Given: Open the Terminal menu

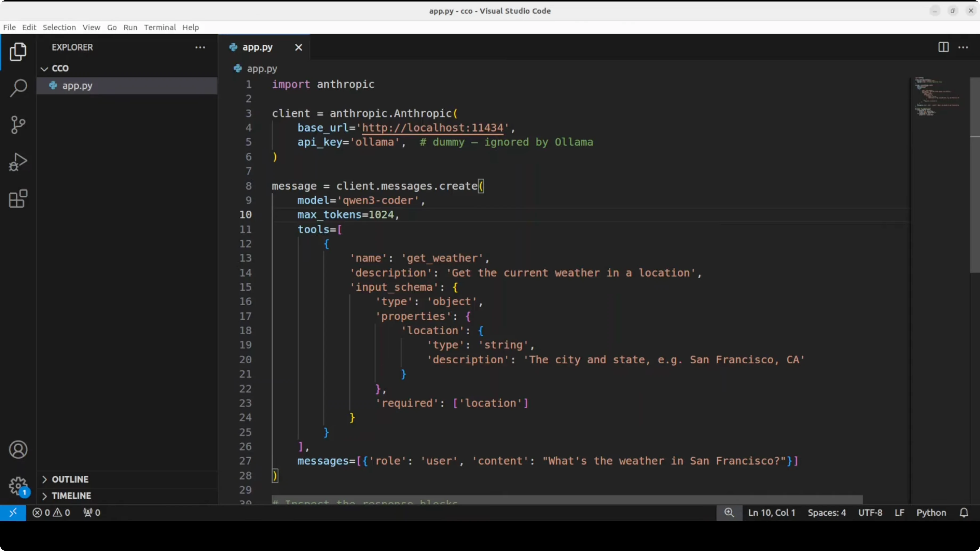Looking at the screenshot, I should (x=160, y=27).
